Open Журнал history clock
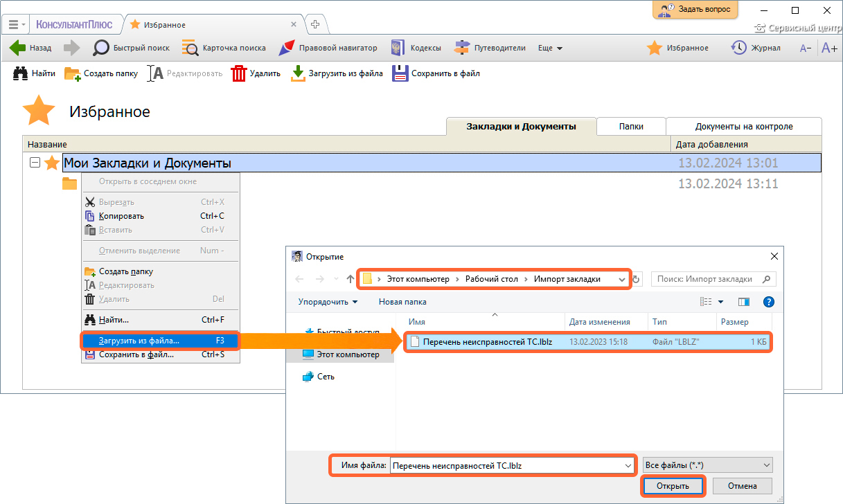 click(x=756, y=48)
